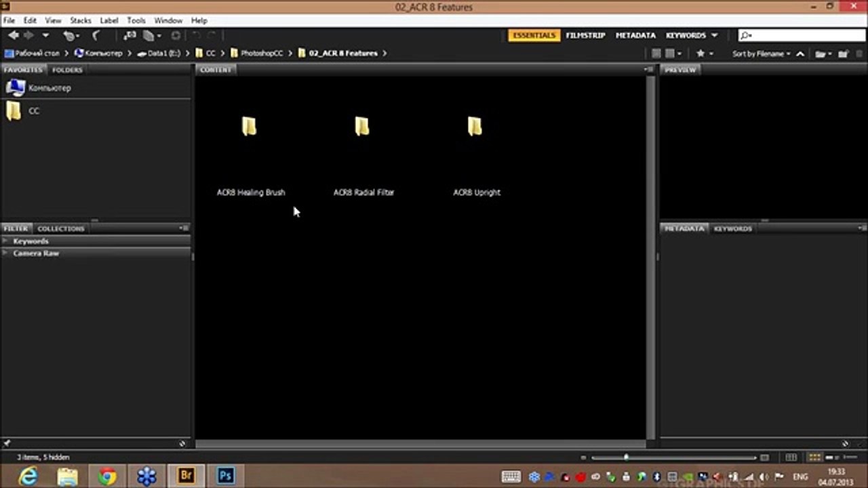Click the thumbnail quality square icon
This screenshot has width=868, height=488.
(656, 54)
